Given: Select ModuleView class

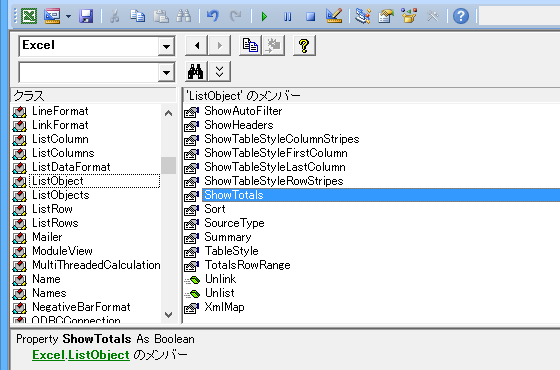Looking at the screenshot, I should coord(62,251).
